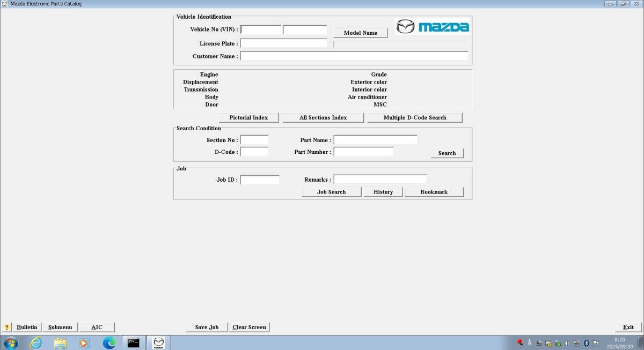The width and height of the screenshot is (644, 350).
Task: Open the volume speaker icon in tray
Action: pos(568,343)
